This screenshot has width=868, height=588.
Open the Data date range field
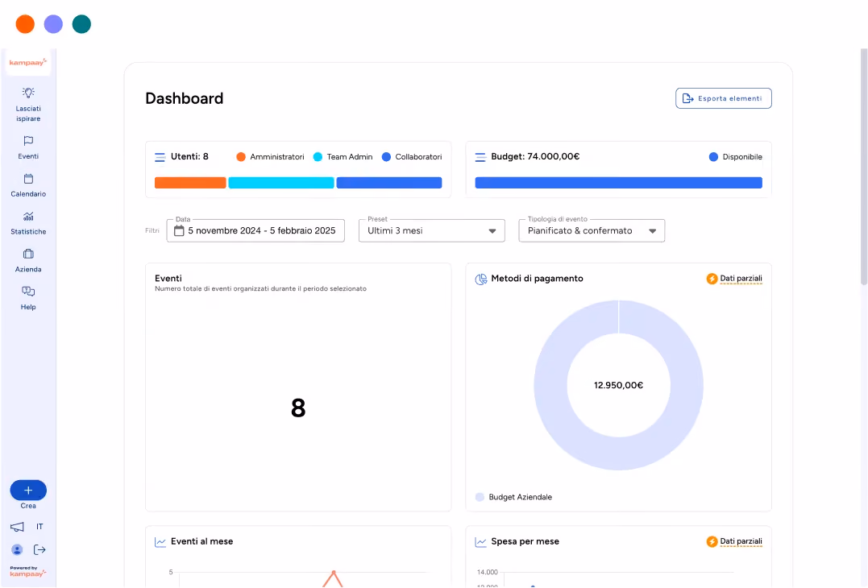tap(255, 230)
